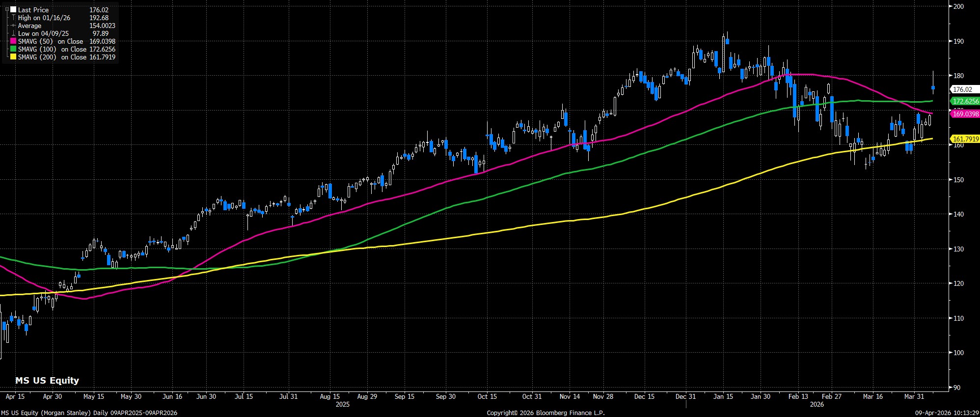Click the High marker icon in legend
This screenshot has height=417, width=980.
(13, 18)
